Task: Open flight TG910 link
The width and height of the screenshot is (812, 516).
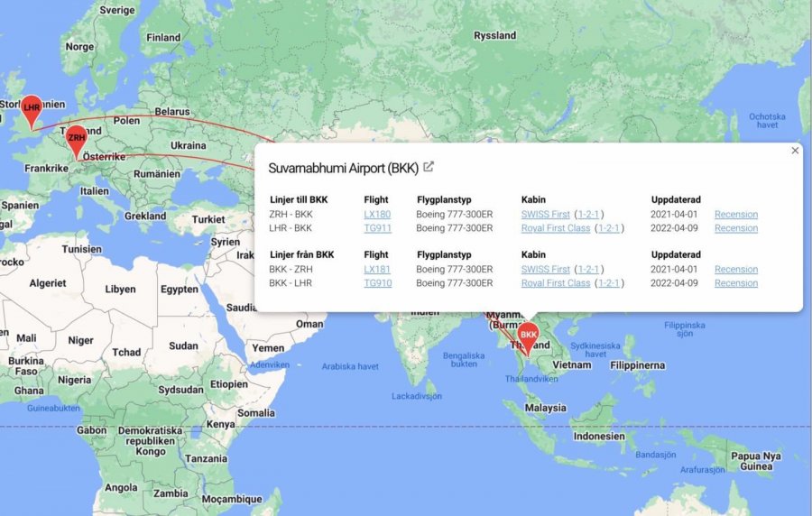Action: coord(377,283)
